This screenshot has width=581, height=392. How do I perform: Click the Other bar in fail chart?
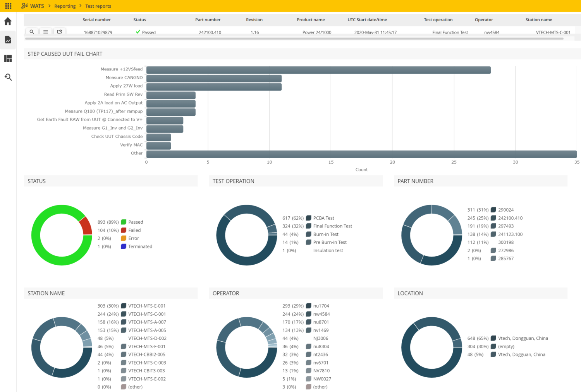pos(361,154)
